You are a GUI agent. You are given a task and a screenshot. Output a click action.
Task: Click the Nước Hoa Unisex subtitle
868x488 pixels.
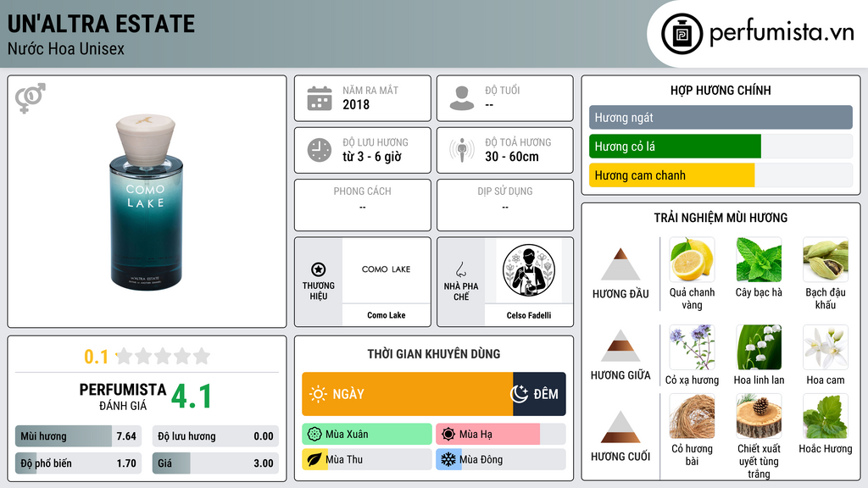coord(66,48)
